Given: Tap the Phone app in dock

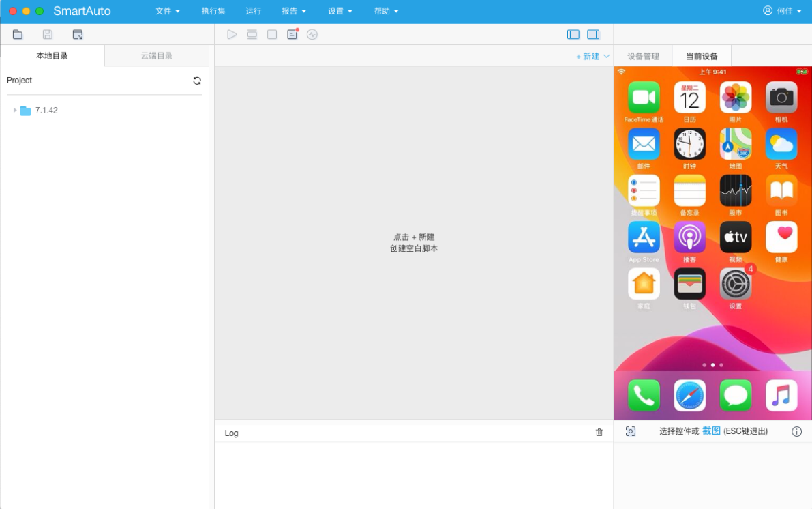Looking at the screenshot, I should 644,396.
